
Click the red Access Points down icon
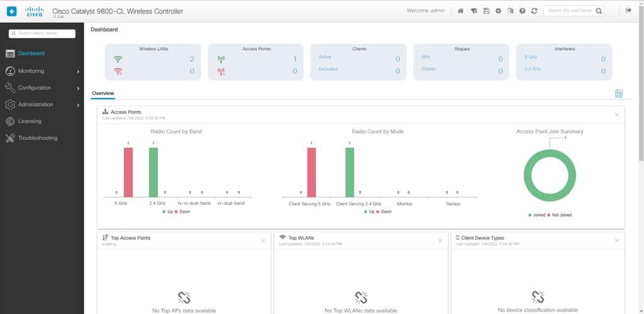pyautogui.click(x=221, y=72)
